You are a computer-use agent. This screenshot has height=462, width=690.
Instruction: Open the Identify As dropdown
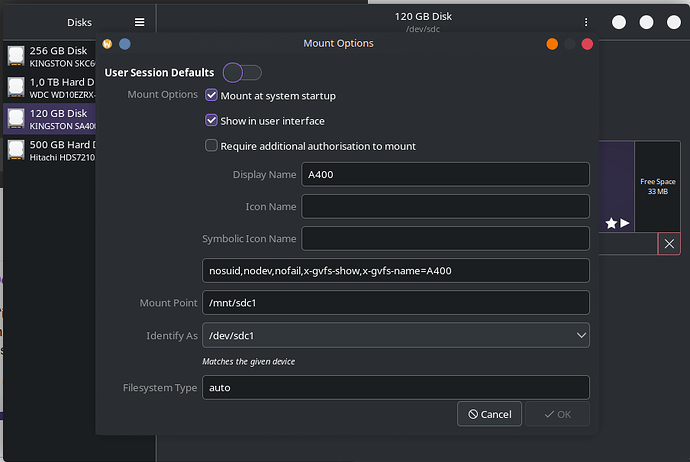coord(395,335)
